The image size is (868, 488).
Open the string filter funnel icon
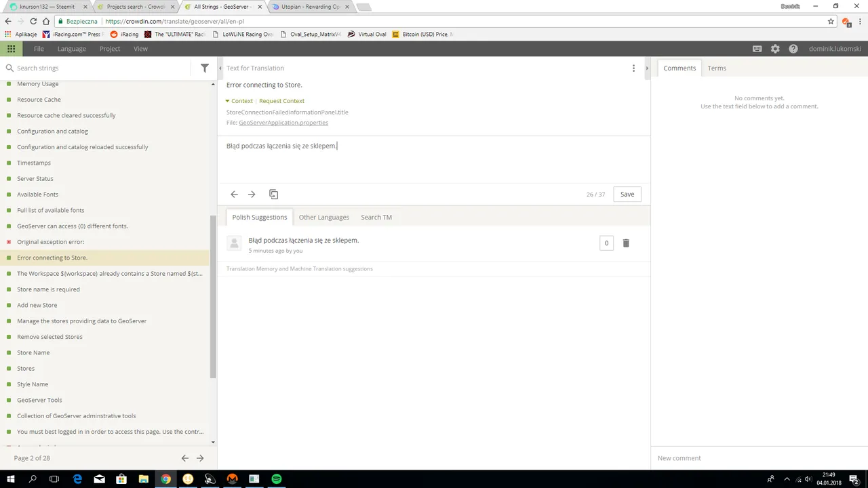205,68
